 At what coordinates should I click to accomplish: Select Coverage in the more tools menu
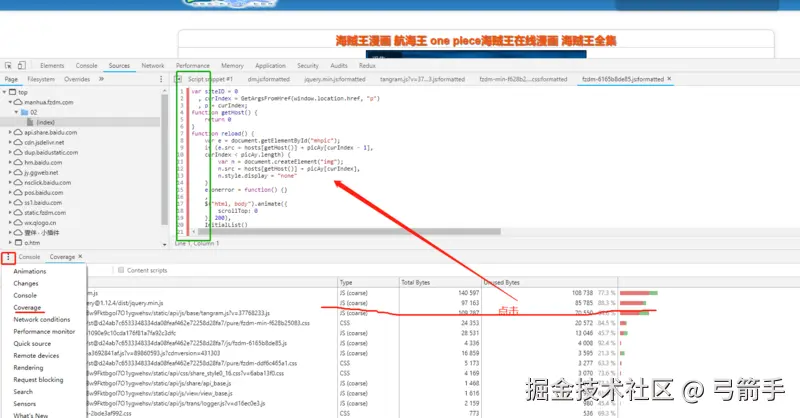point(27,307)
